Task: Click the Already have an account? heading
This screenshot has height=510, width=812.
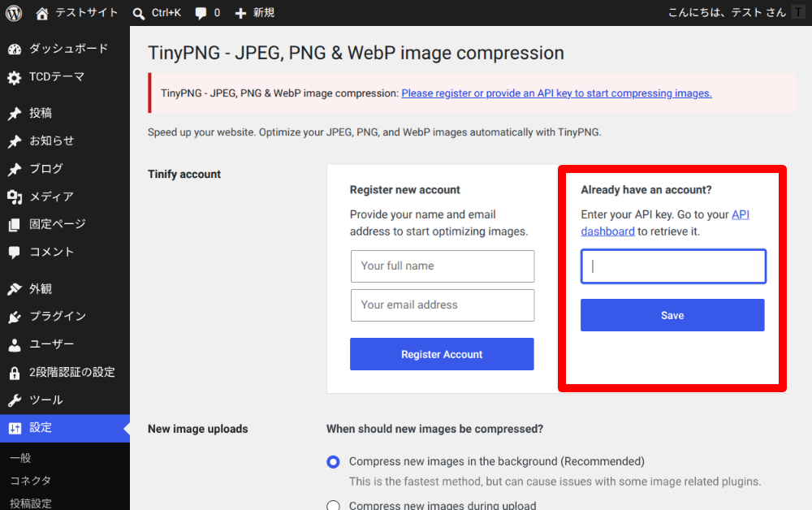Action: coord(646,190)
